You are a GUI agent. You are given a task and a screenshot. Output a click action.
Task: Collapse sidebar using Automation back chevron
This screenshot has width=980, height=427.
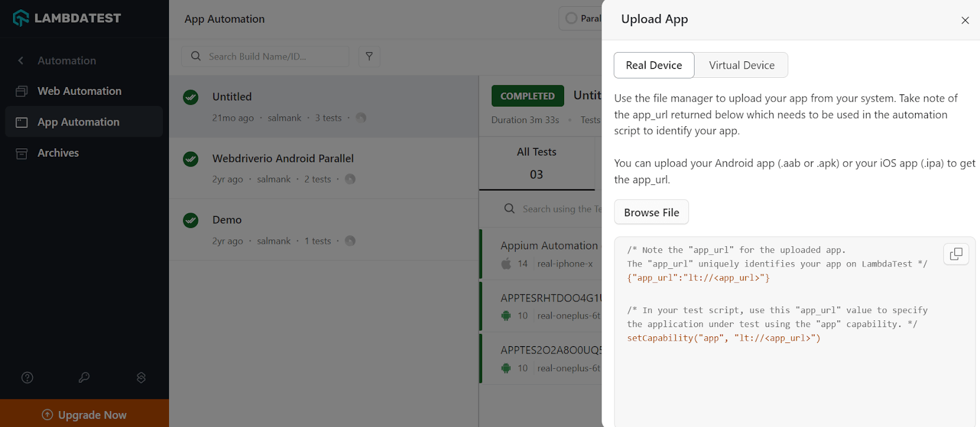pyautogui.click(x=21, y=61)
